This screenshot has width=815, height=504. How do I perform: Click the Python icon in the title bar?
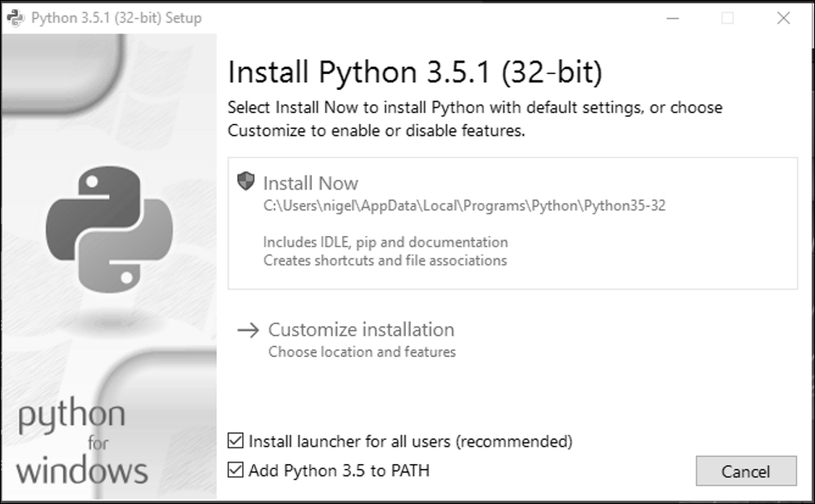tap(15, 17)
